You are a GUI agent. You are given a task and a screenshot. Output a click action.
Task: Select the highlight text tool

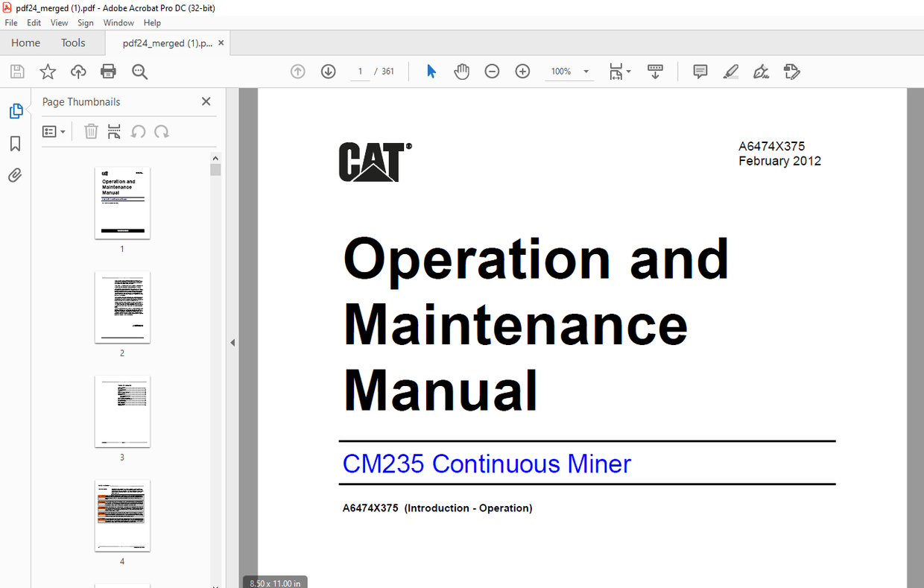tap(731, 71)
